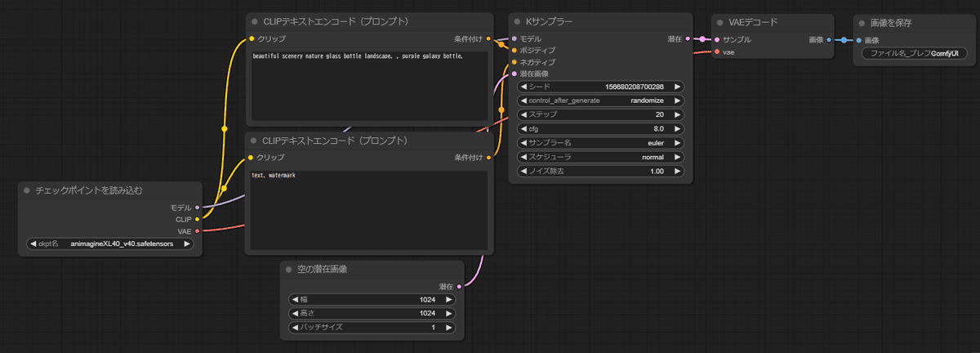The height and width of the screenshot is (353, 980).
Task: Open the ckpt名 checkpoint selector
Action: pos(109,244)
